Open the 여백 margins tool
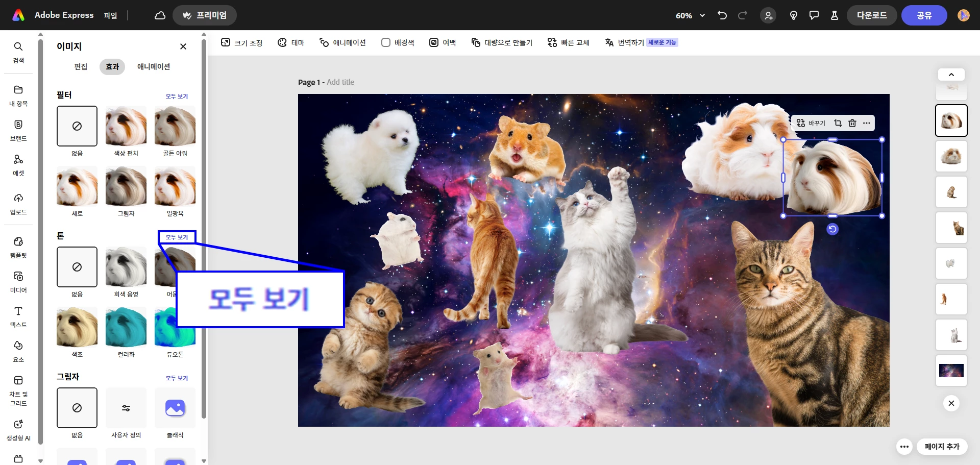The width and height of the screenshot is (980, 465). click(x=443, y=42)
